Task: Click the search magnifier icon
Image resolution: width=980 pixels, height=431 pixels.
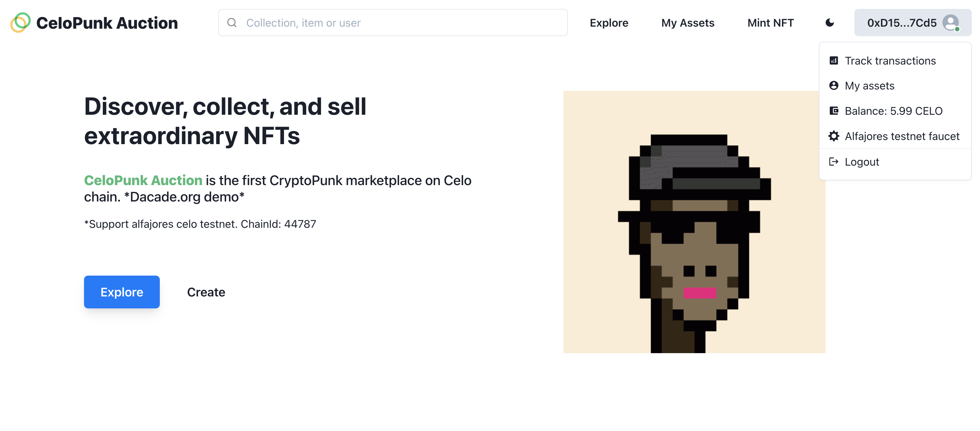Action: (232, 23)
